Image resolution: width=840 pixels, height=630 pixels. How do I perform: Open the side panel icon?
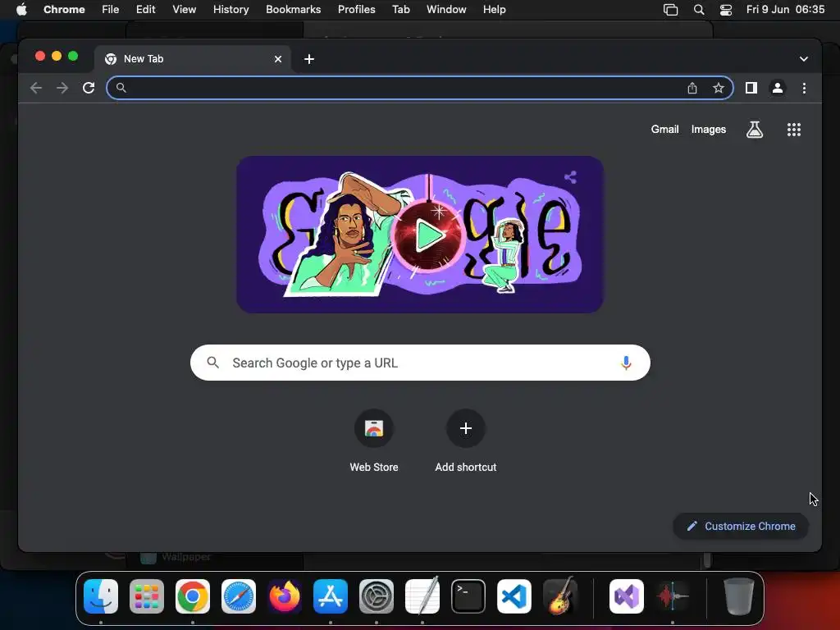tap(751, 88)
